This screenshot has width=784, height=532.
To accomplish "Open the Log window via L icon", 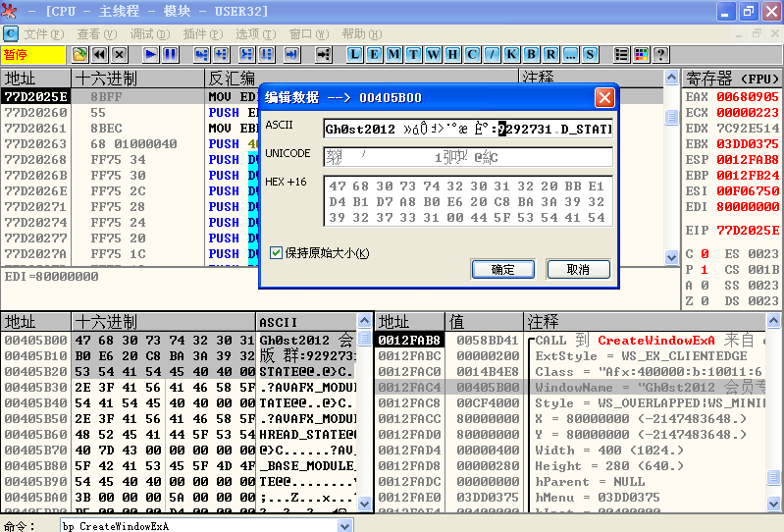I will coord(354,54).
